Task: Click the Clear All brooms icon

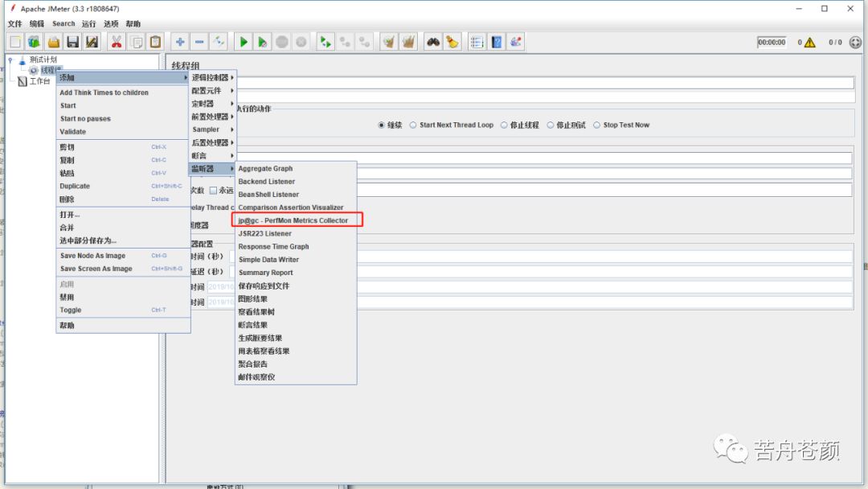Action: (x=408, y=42)
